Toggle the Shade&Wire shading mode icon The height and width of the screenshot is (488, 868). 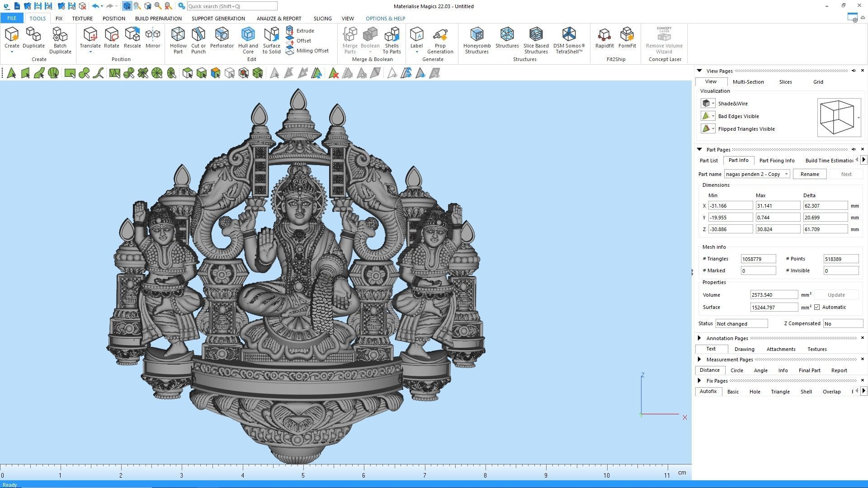tap(706, 104)
